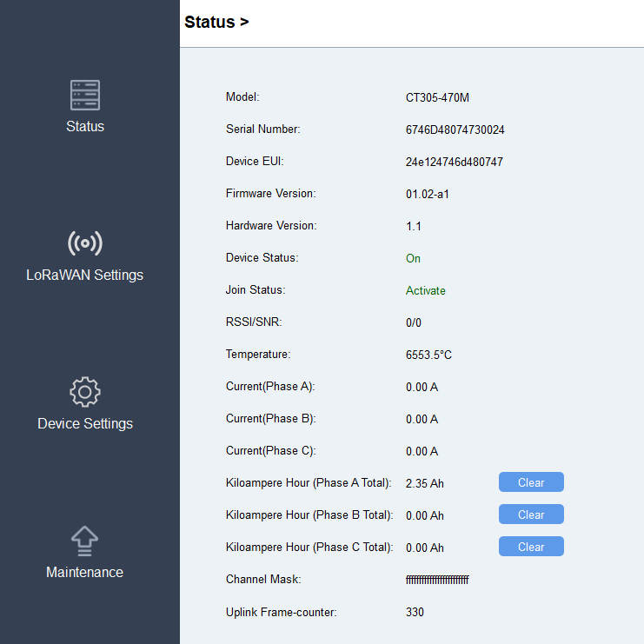644x644 pixels.
Task: Open the Maintenance sidebar text label
Action: [x=85, y=573]
